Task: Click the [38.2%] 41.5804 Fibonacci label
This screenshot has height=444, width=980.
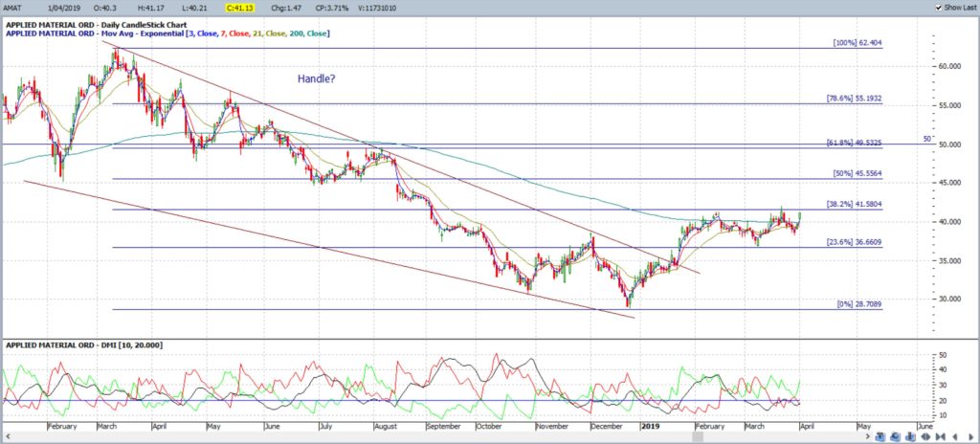Action: point(855,204)
